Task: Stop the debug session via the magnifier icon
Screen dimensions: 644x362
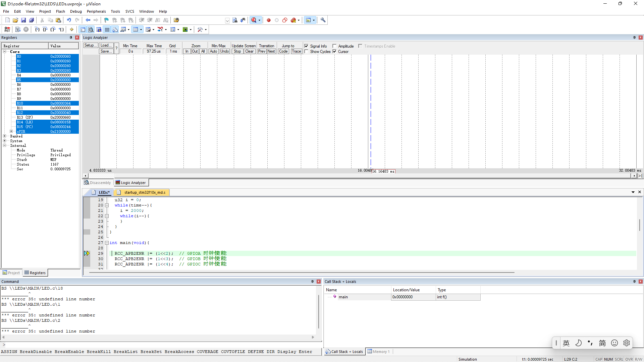Action: coord(254,20)
